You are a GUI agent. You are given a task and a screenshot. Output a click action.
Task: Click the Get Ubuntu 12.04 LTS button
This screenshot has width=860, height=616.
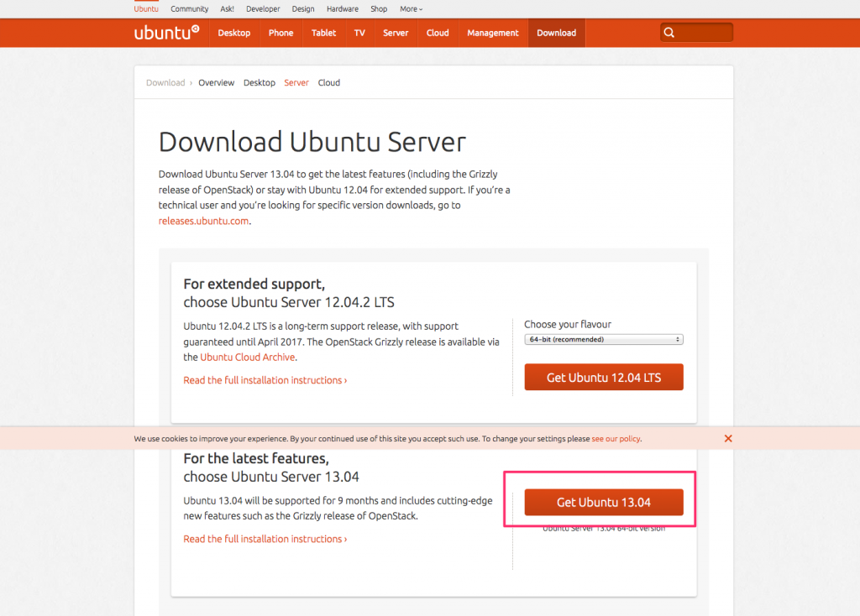[x=604, y=377]
